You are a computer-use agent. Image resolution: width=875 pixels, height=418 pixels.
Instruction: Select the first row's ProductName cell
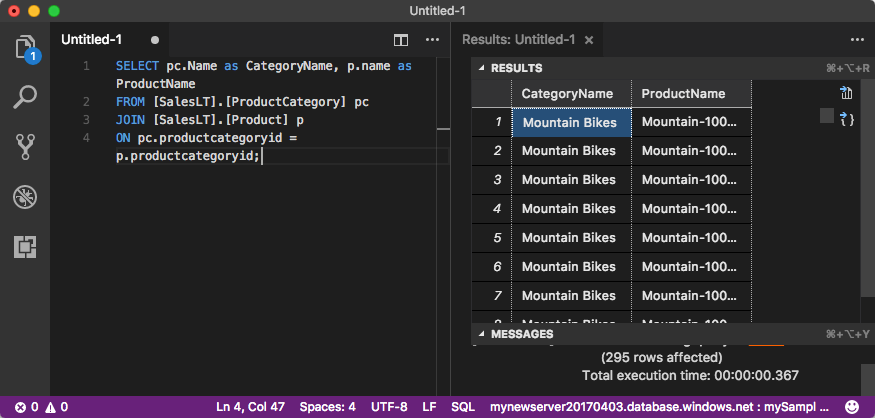coord(691,122)
